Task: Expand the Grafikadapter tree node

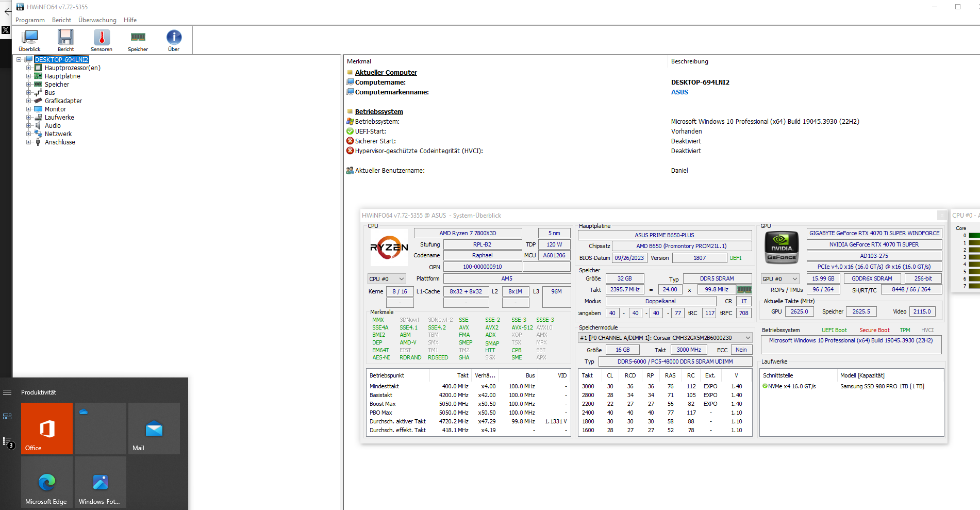Action: point(29,101)
